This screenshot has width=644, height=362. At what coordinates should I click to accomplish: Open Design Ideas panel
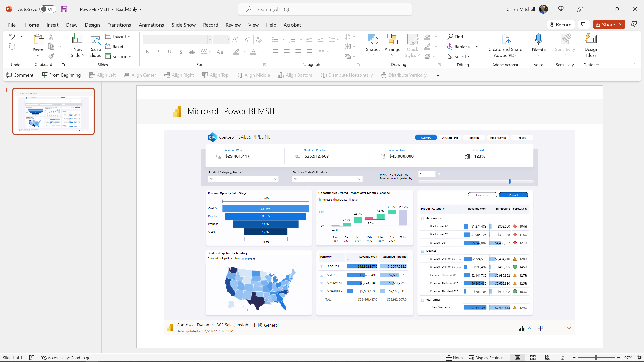click(x=591, y=45)
